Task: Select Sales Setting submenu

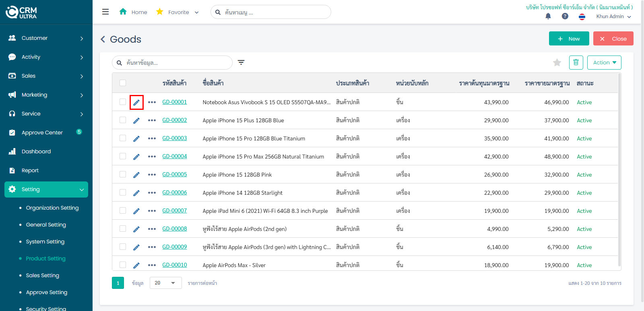Action: (x=42, y=275)
